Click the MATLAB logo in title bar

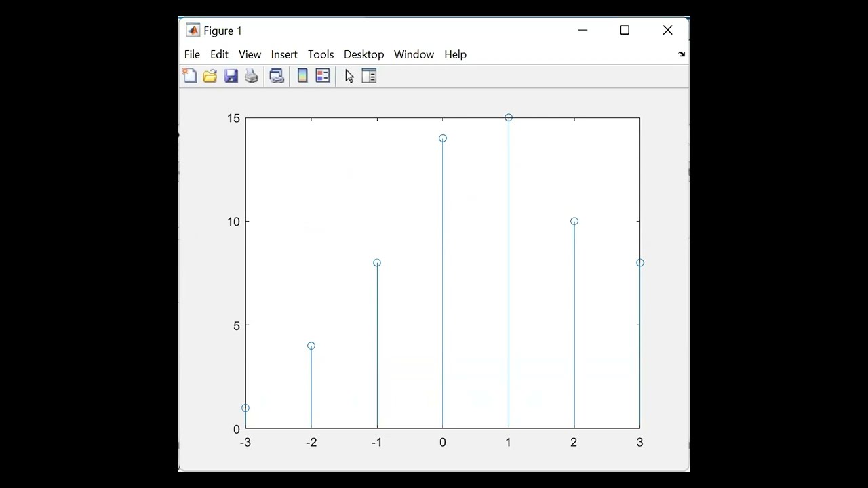pos(193,30)
